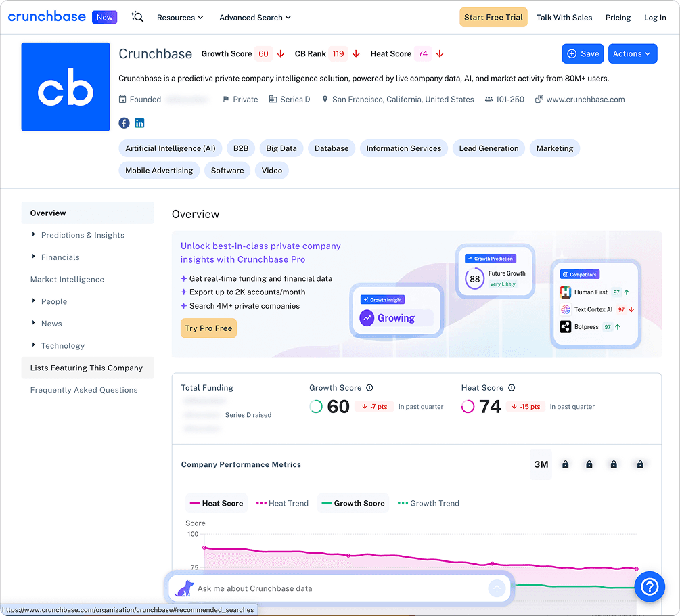The image size is (680, 616).
Task: Click the first locked time range icon
Action: pos(565,464)
